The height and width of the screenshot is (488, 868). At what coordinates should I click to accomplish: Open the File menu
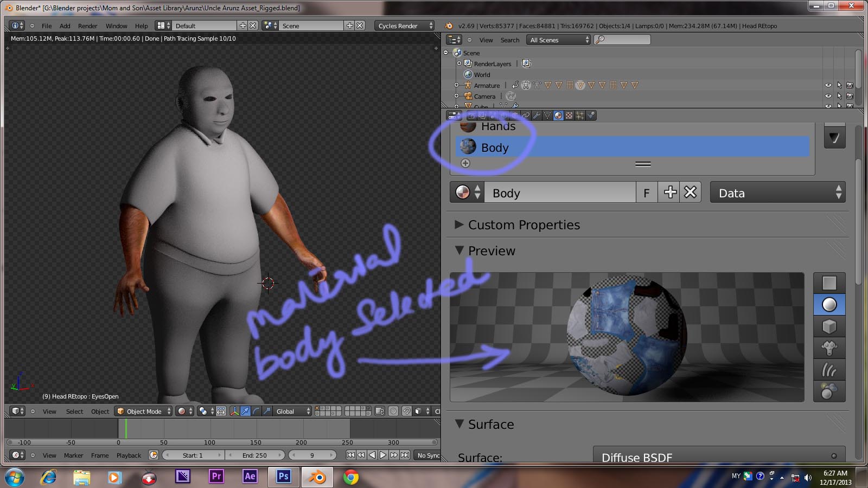pos(47,25)
